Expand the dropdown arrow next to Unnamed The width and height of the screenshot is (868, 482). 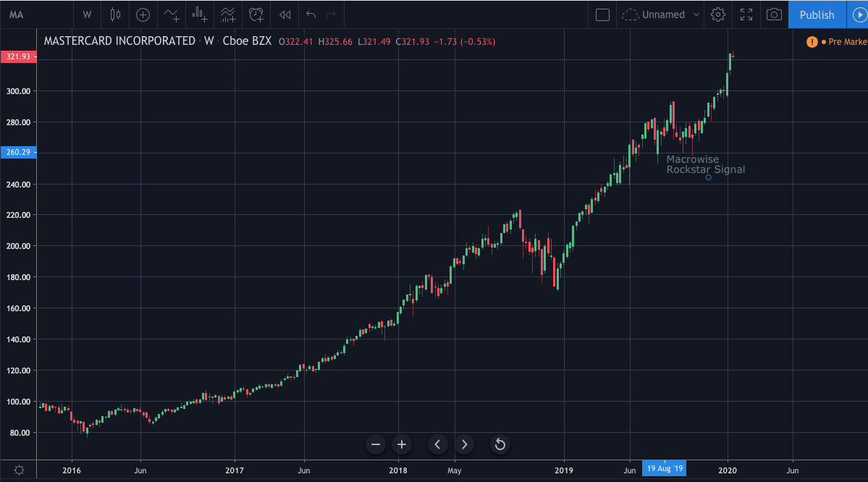coord(696,15)
